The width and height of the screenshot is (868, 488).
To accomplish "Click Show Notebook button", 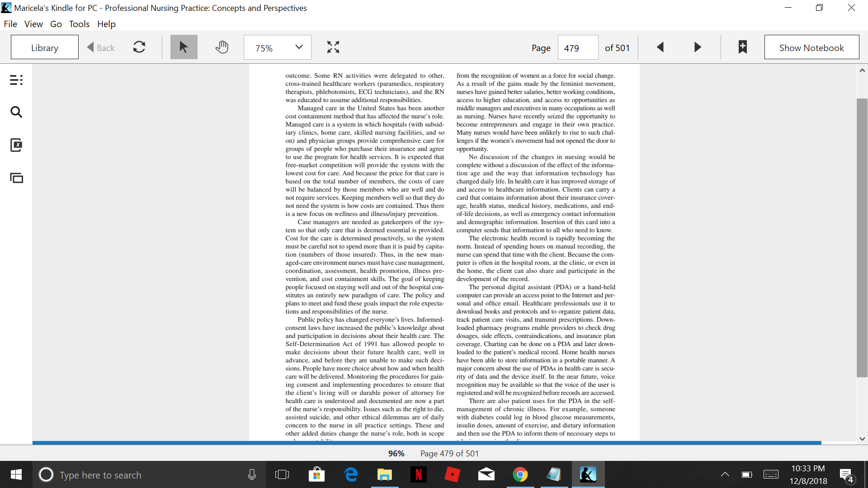I will pyautogui.click(x=811, y=47).
